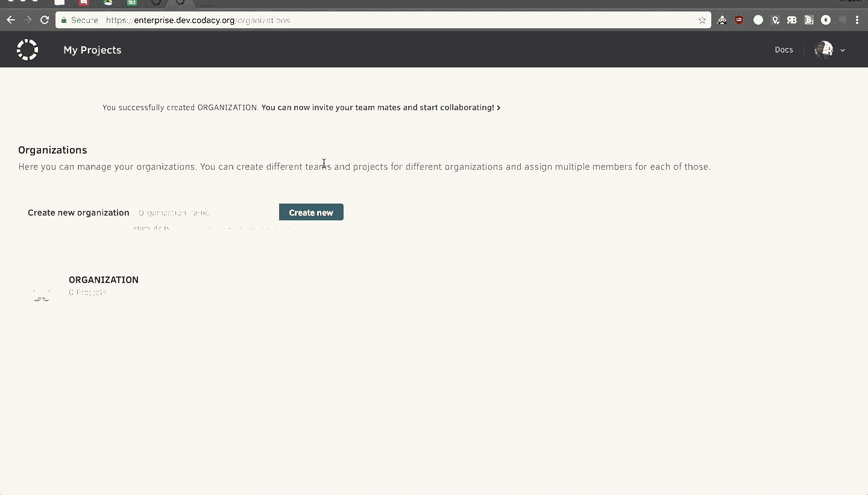Bookmark page using the star icon

pos(702,20)
